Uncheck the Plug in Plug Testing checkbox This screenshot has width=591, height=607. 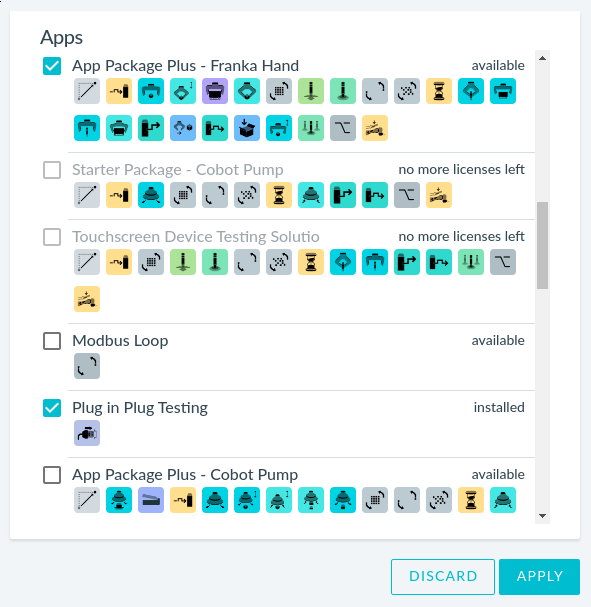[x=52, y=408]
